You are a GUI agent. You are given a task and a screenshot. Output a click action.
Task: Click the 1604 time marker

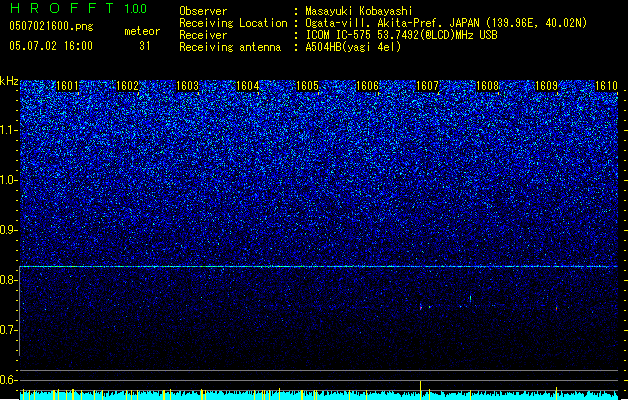click(x=248, y=86)
